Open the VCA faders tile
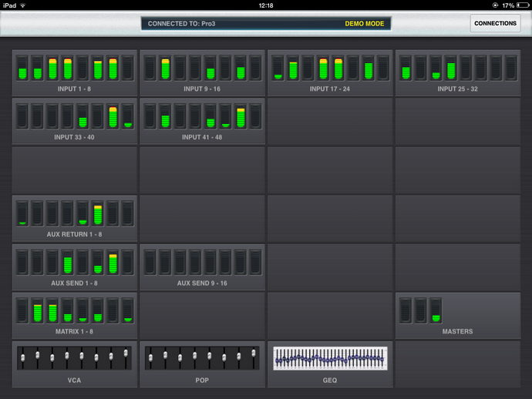532x399 pixels. (x=75, y=364)
